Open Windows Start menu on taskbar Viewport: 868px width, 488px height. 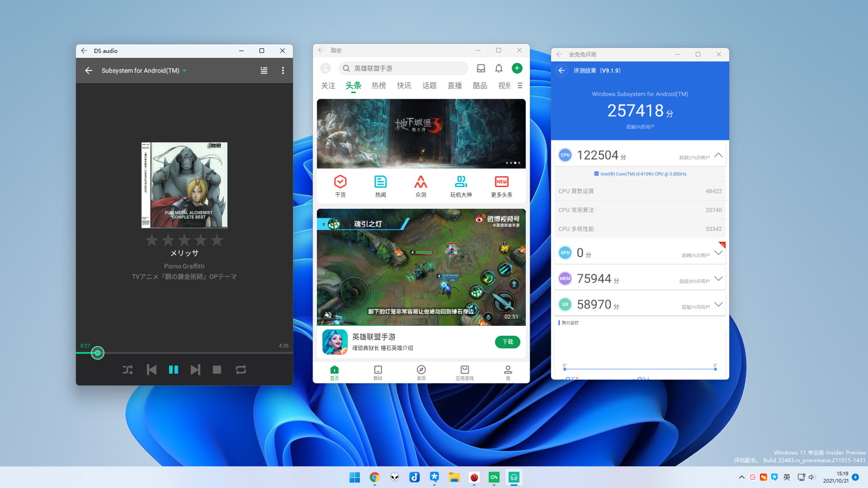[355, 477]
